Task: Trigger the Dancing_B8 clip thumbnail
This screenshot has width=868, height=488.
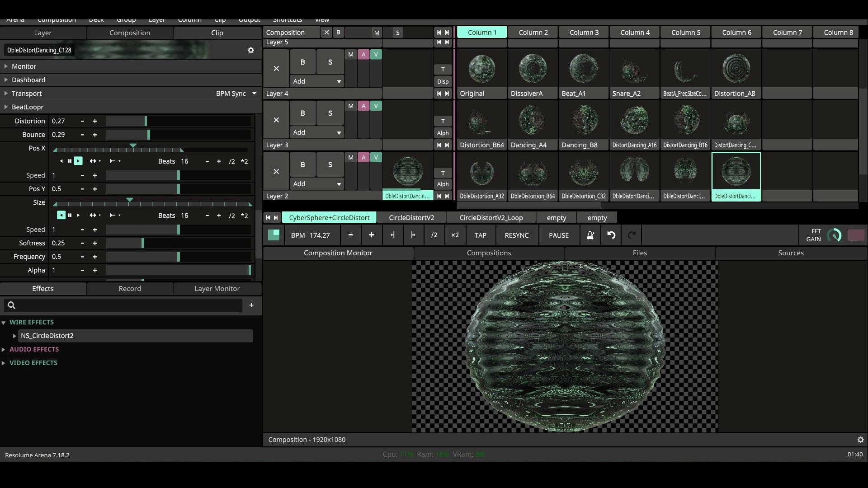Action: point(584,120)
